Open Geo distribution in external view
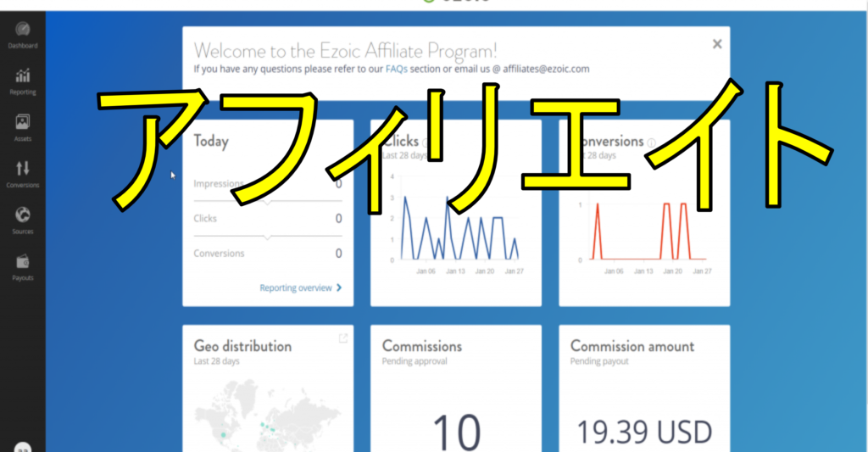The height and width of the screenshot is (452, 868). pos(343,338)
